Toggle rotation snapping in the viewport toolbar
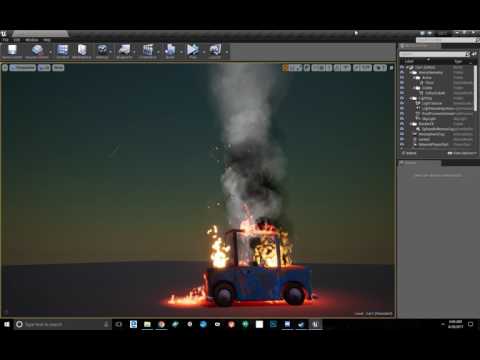The image size is (480, 360). (x=337, y=68)
